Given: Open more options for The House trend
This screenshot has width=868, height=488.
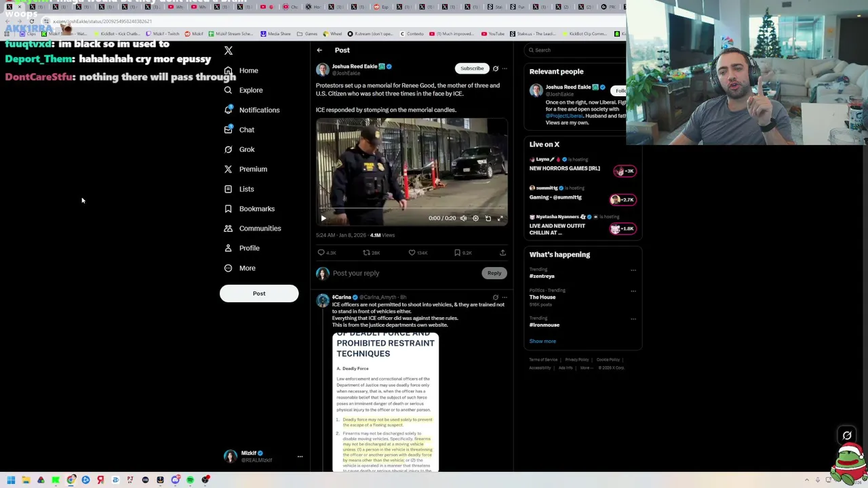Looking at the screenshot, I should click(633, 291).
